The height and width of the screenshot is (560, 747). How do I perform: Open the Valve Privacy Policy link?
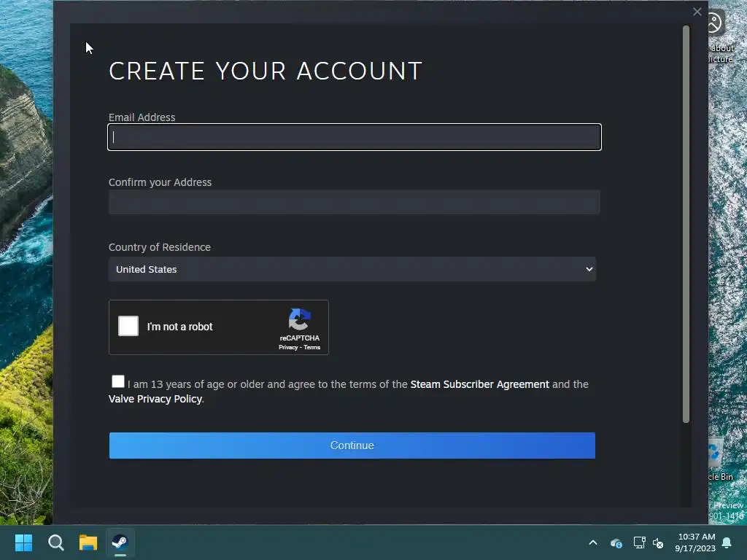pyautogui.click(x=155, y=399)
